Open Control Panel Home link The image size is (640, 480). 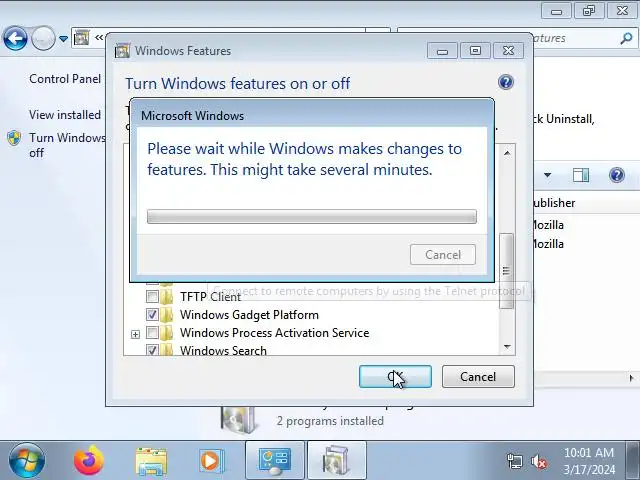click(x=65, y=79)
